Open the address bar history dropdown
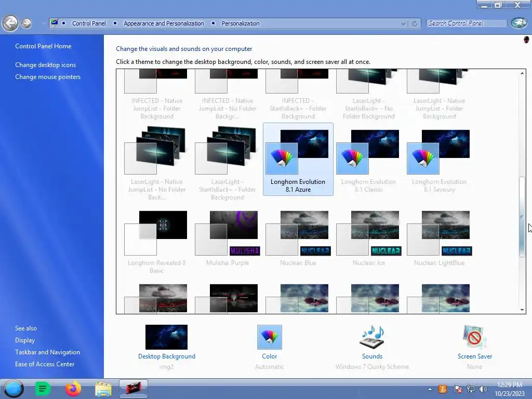 (x=403, y=23)
